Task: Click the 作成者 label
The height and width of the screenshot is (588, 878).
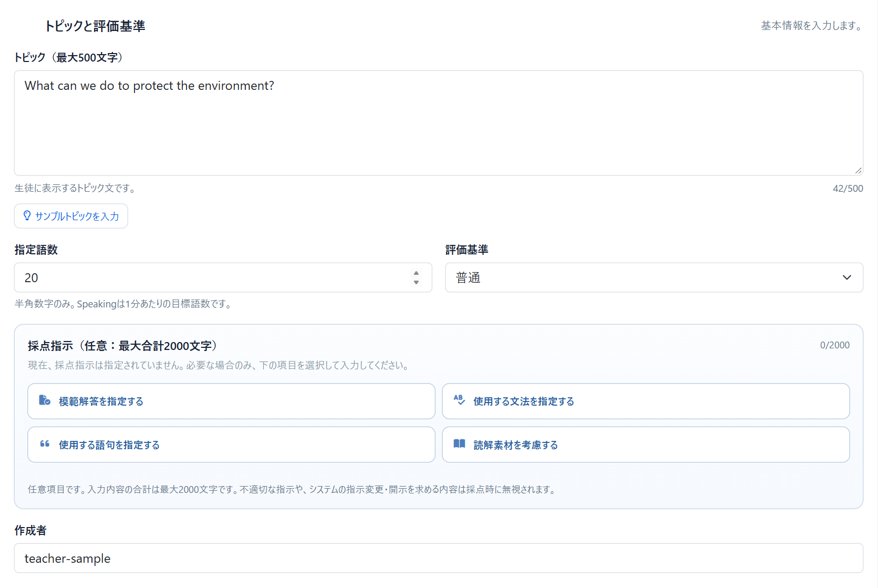Action: point(30,530)
